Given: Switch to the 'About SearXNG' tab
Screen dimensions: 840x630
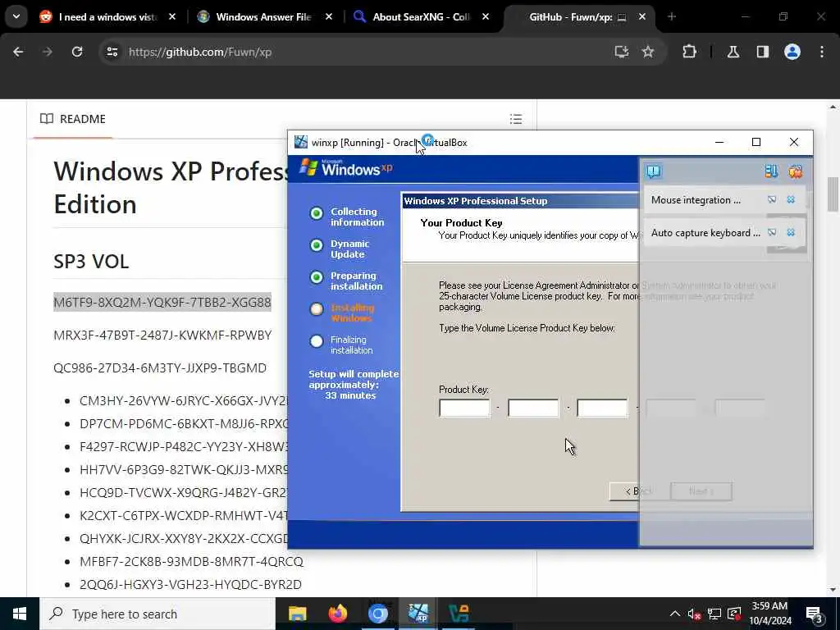Looking at the screenshot, I should tap(421, 17).
